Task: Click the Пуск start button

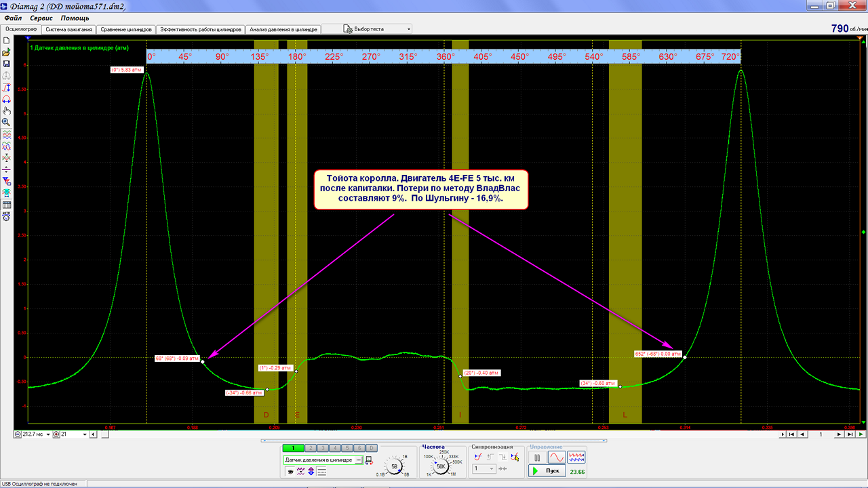Action: (547, 470)
